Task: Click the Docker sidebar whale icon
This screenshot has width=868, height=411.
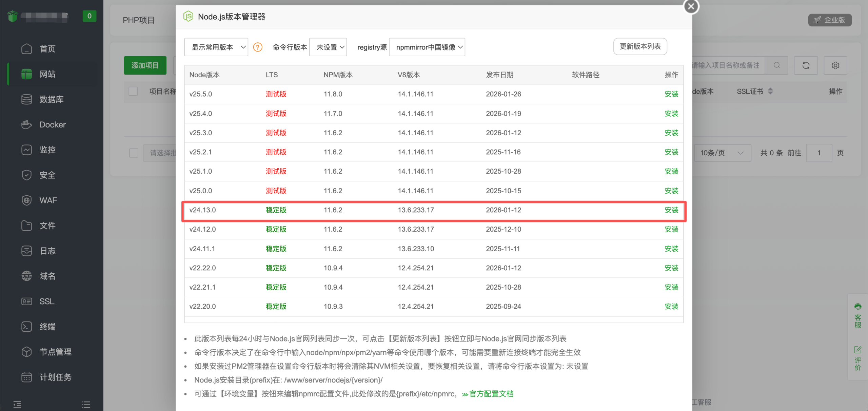Action: 26,124
